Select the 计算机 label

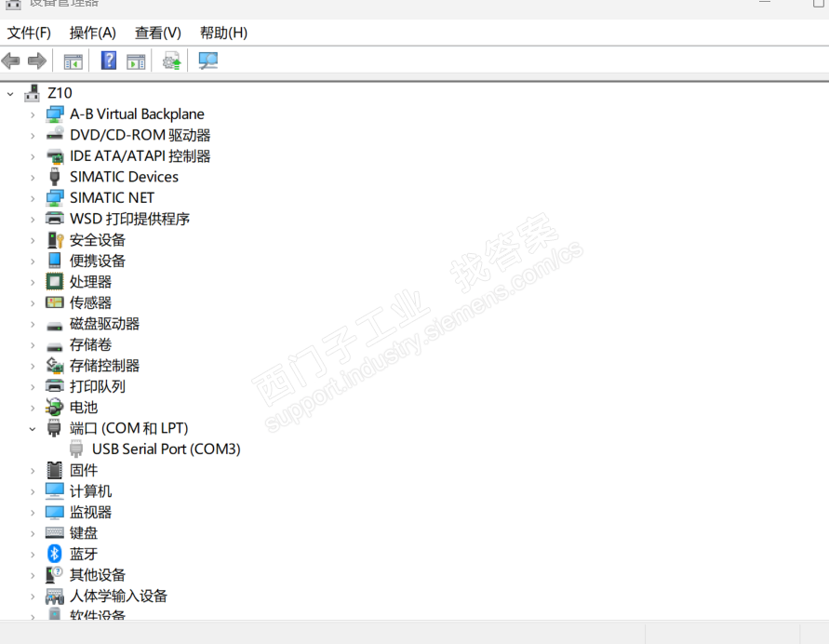pos(90,491)
